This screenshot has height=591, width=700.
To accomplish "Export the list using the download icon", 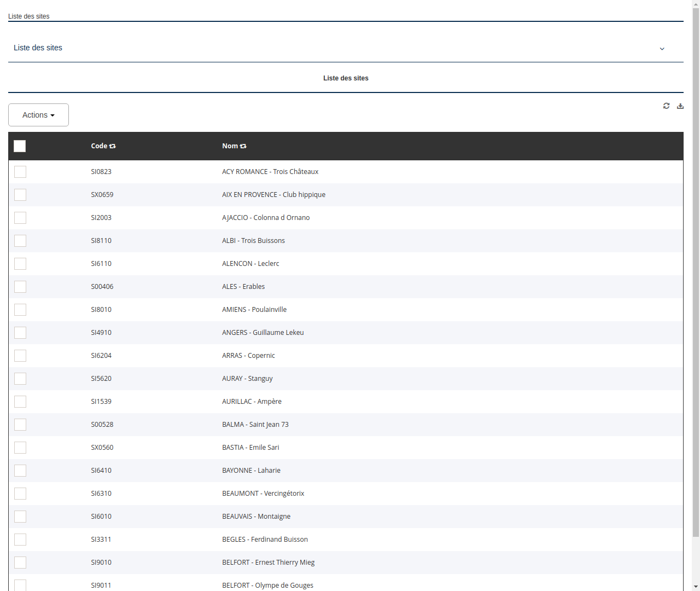I will (680, 106).
